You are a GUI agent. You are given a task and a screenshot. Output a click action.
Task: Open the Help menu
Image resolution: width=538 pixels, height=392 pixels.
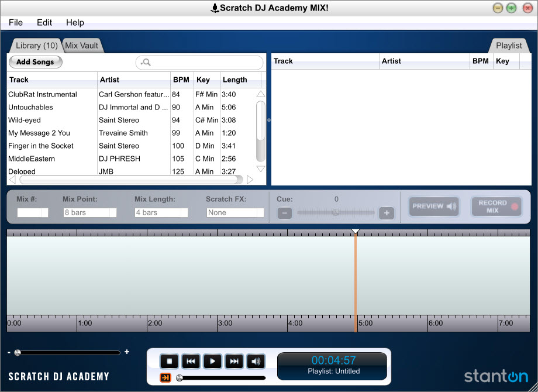pos(75,23)
